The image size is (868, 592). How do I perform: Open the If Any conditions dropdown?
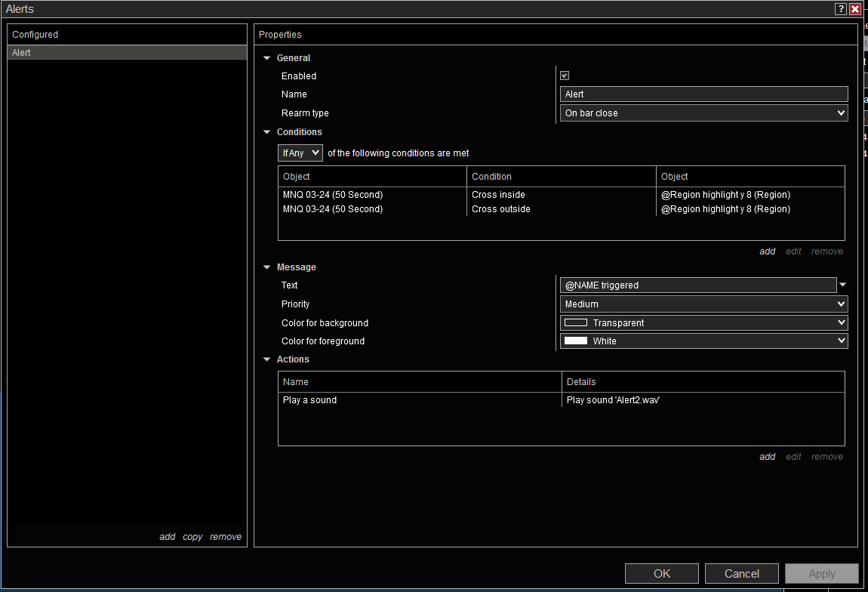point(300,153)
